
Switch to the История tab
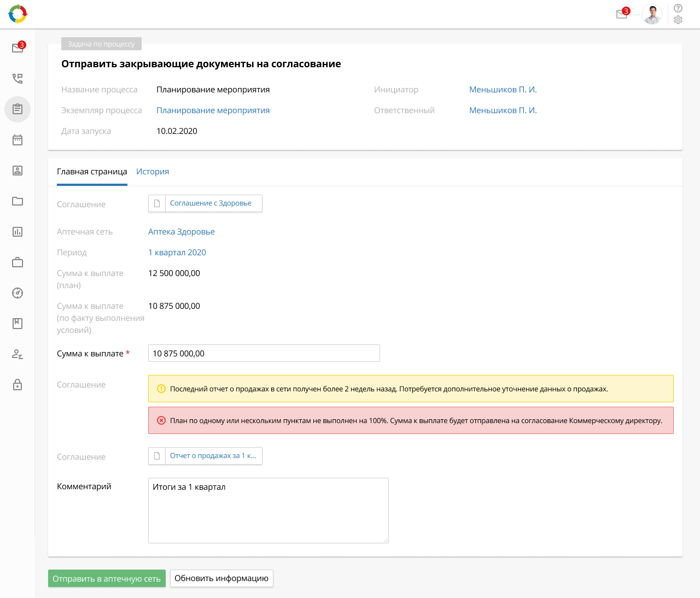tap(153, 172)
